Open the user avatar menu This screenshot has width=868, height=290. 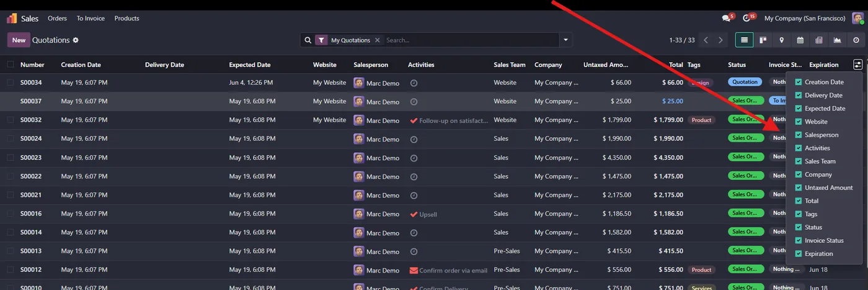(857, 19)
